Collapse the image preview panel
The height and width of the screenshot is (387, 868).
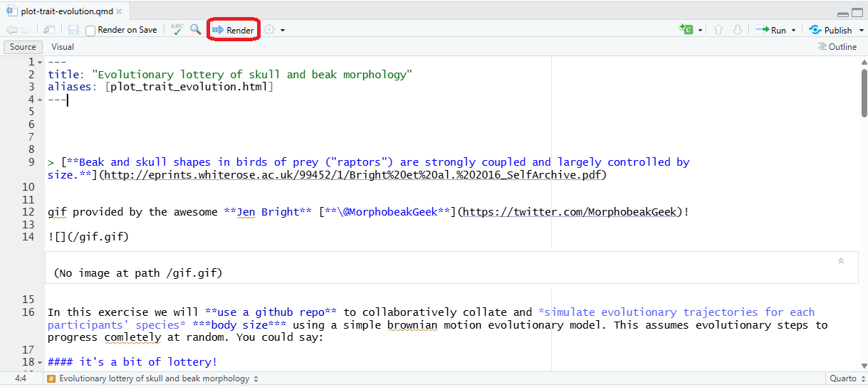click(841, 261)
